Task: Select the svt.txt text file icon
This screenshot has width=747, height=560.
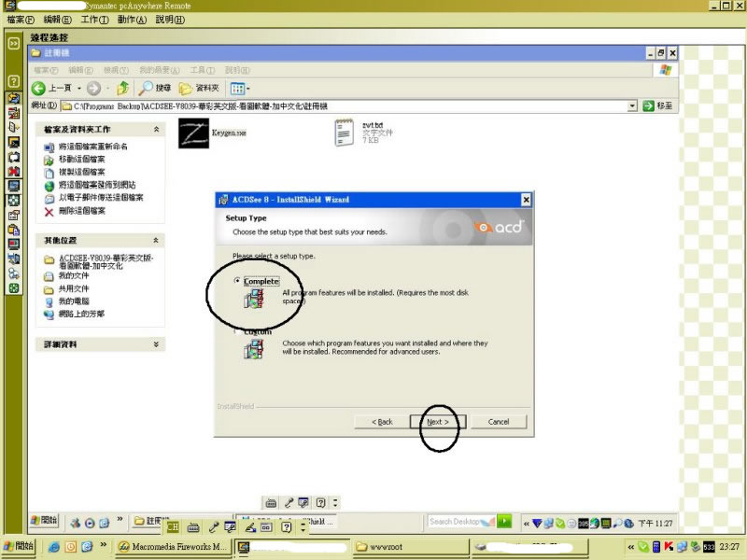Action: (344, 133)
